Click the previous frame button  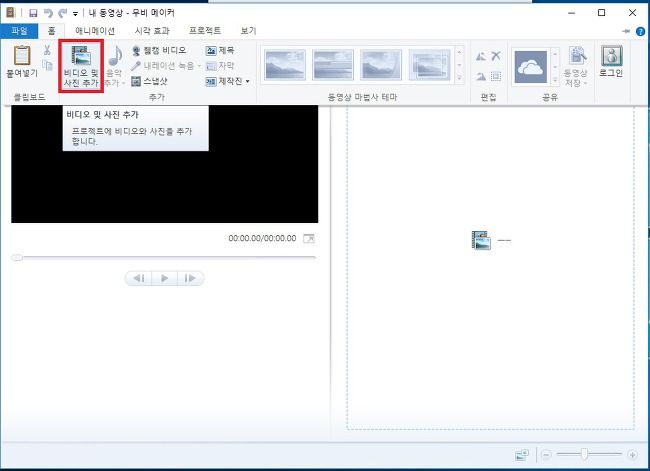pyautogui.click(x=139, y=278)
